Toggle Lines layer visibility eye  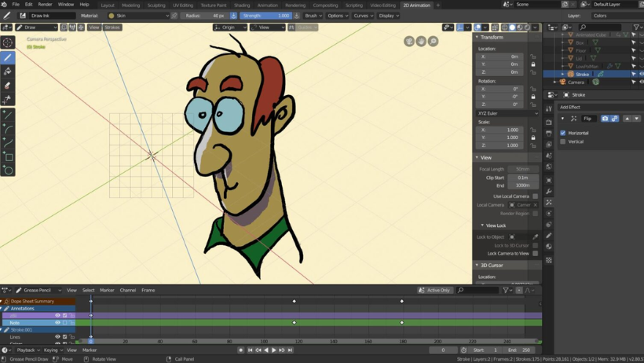[x=57, y=337]
